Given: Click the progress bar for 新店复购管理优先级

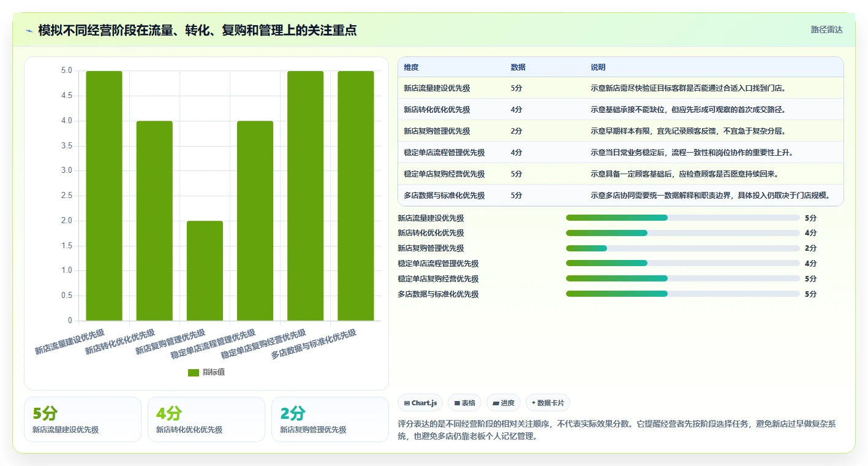Looking at the screenshot, I should pos(683,248).
